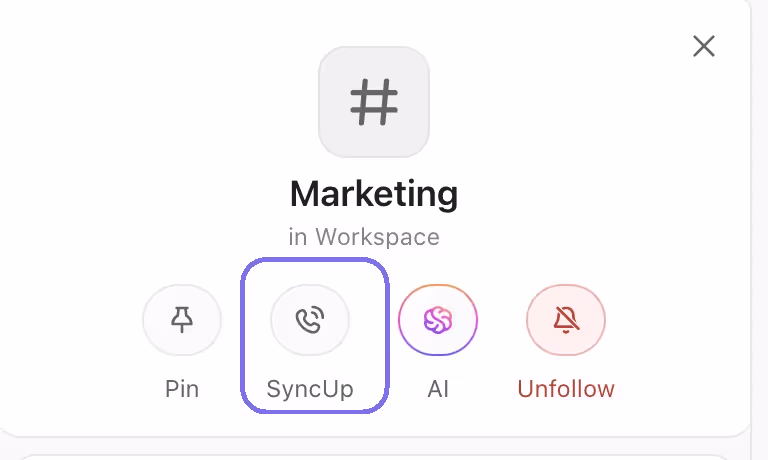Viewport: 768px width, 460px height.
Task: Launch AI for the Marketing channel
Action: click(x=438, y=320)
